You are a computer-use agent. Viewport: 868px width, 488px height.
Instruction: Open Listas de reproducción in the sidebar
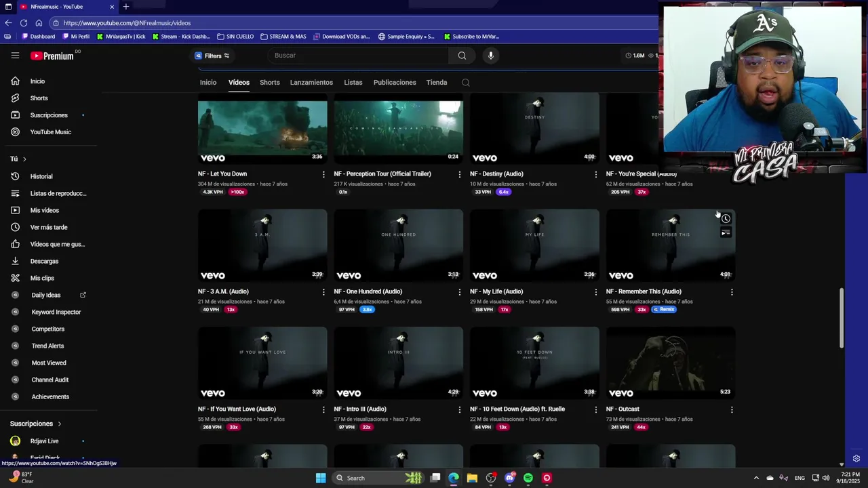[58, 193]
